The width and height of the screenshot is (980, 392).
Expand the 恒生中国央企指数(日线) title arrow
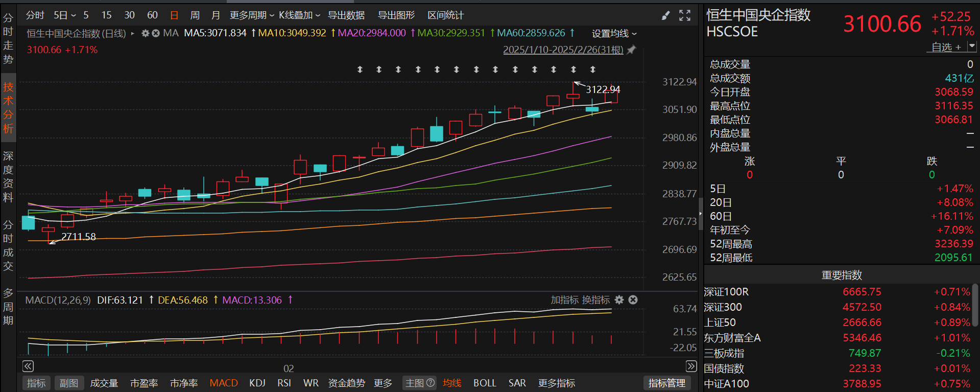pyautogui.click(x=133, y=33)
